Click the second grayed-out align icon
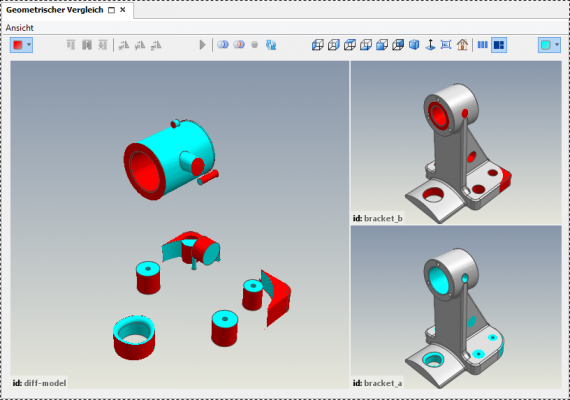Image resolution: width=570 pixels, height=400 pixels. coord(87,45)
